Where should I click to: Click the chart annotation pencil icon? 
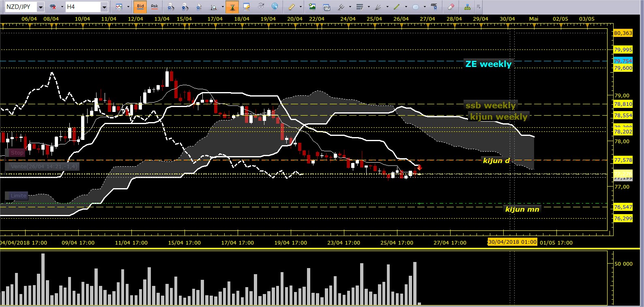[246, 7]
